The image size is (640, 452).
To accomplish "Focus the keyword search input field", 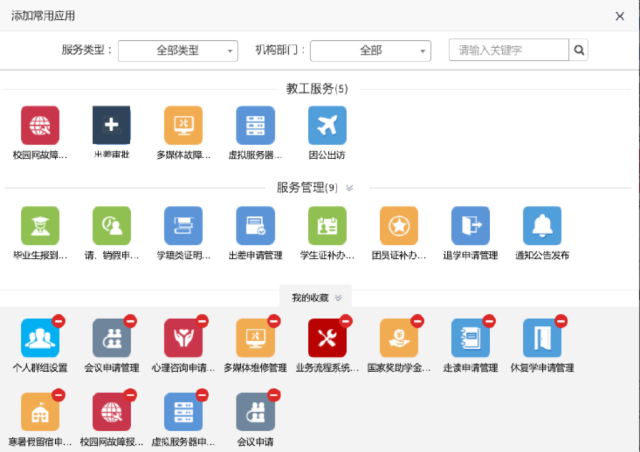I will pos(508,50).
